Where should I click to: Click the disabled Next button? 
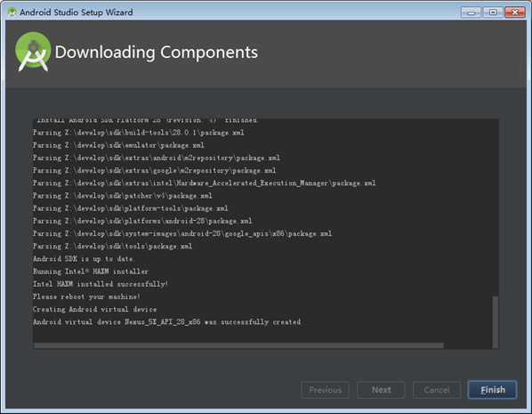[381, 390]
